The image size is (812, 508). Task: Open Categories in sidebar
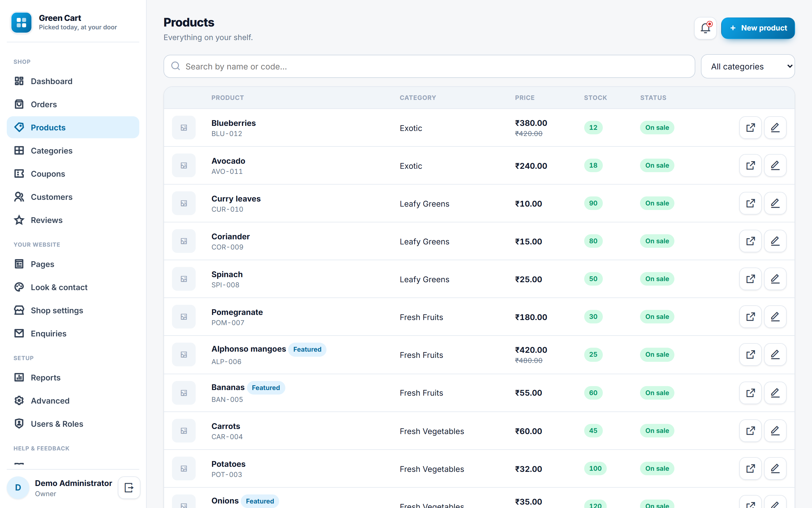[73, 150]
